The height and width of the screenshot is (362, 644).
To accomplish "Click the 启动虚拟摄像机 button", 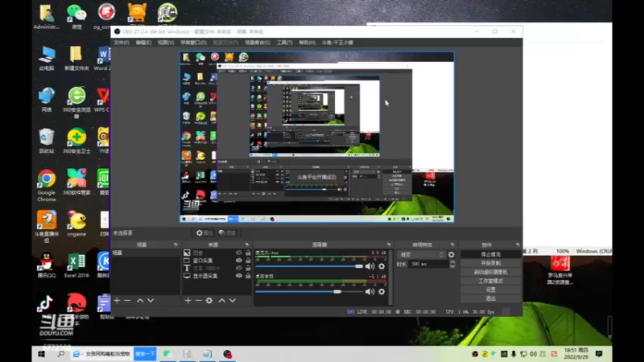I will pyautogui.click(x=490, y=272).
